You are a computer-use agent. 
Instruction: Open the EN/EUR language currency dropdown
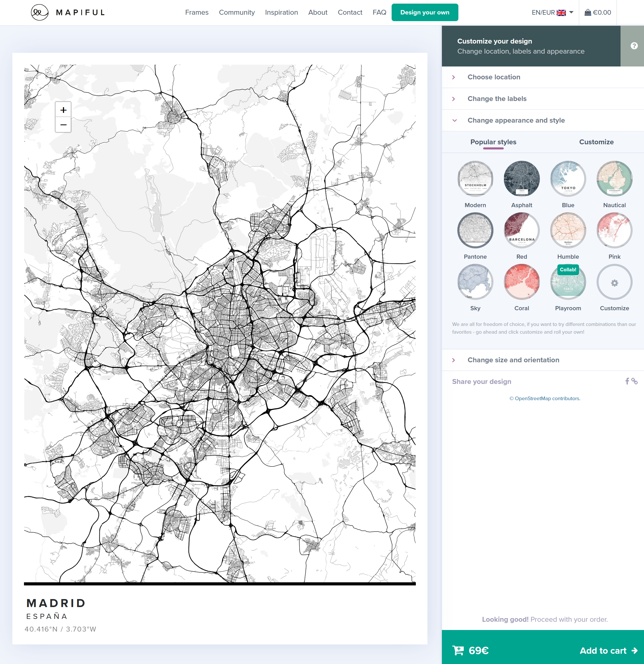(x=552, y=13)
